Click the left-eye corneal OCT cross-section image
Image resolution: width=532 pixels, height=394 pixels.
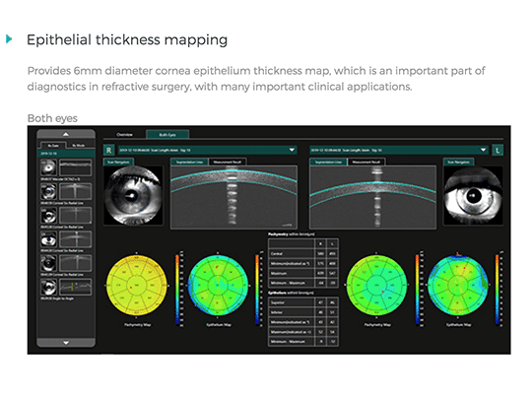(x=372, y=197)
